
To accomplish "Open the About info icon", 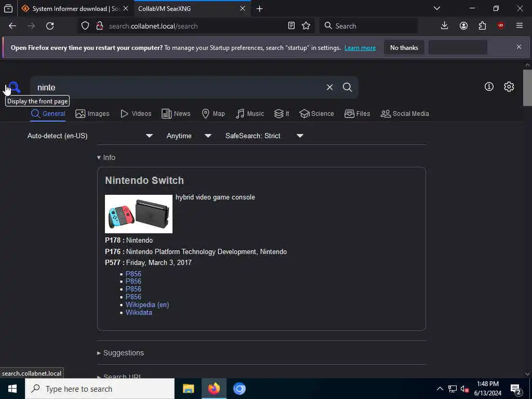I will pos(489,87).
